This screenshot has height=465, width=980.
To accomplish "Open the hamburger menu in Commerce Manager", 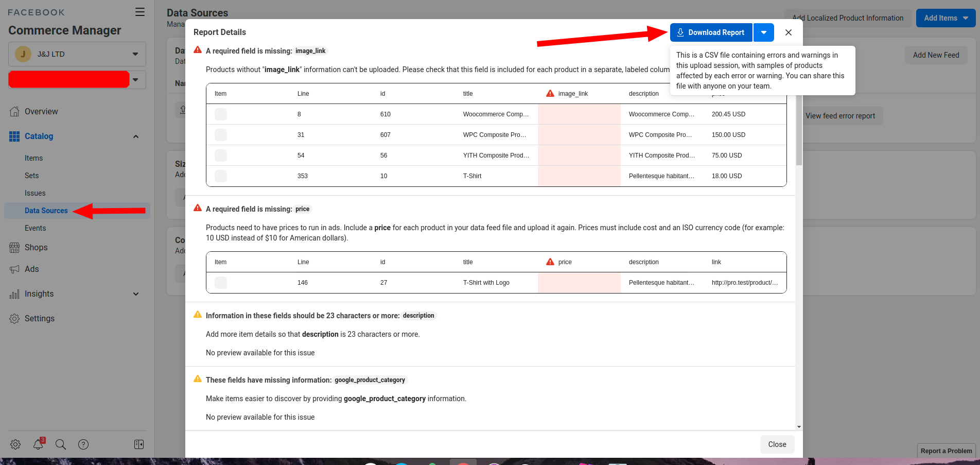I will click(x=140, y=12).
